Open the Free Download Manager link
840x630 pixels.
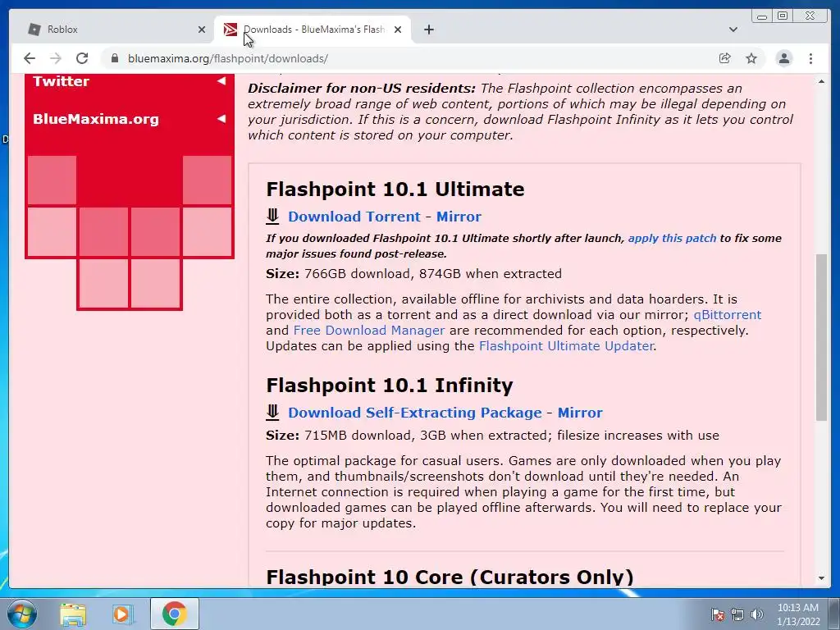(368, 330)
